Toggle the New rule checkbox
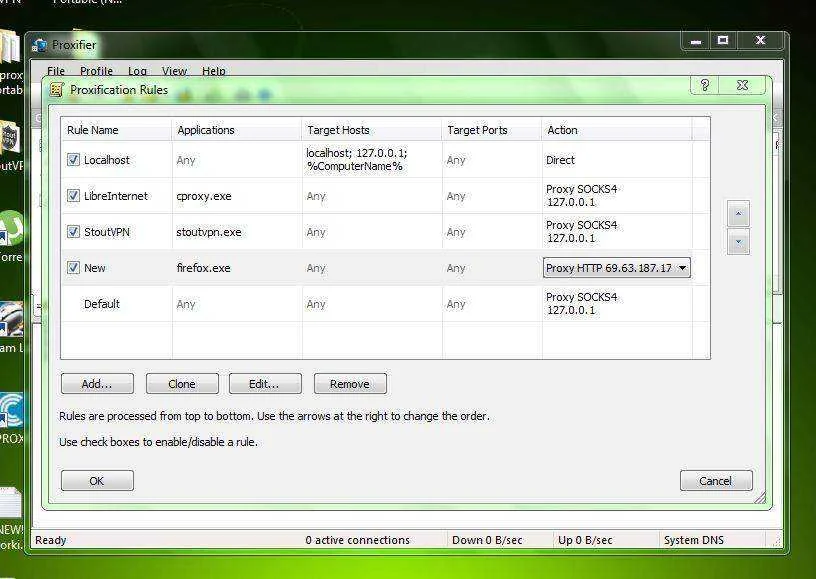Screen dimensions: 816x579 [x=73, y=267]
